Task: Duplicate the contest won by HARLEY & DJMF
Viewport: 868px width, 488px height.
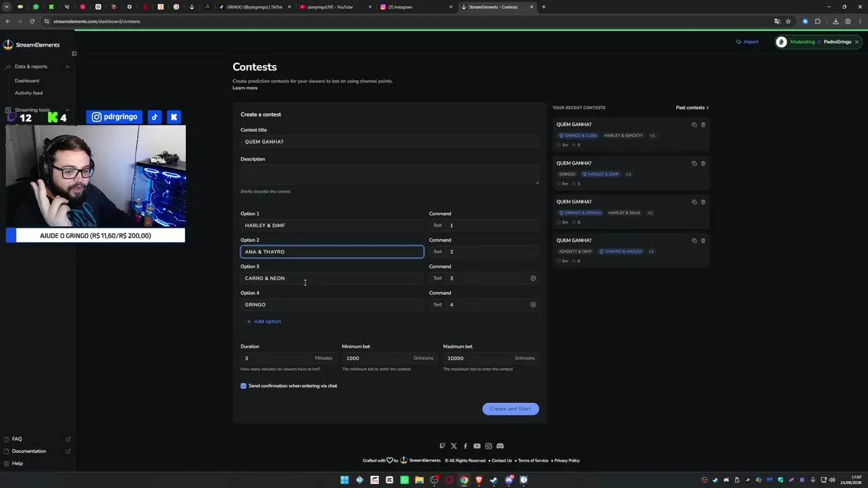Action: (x=694, y=163)
